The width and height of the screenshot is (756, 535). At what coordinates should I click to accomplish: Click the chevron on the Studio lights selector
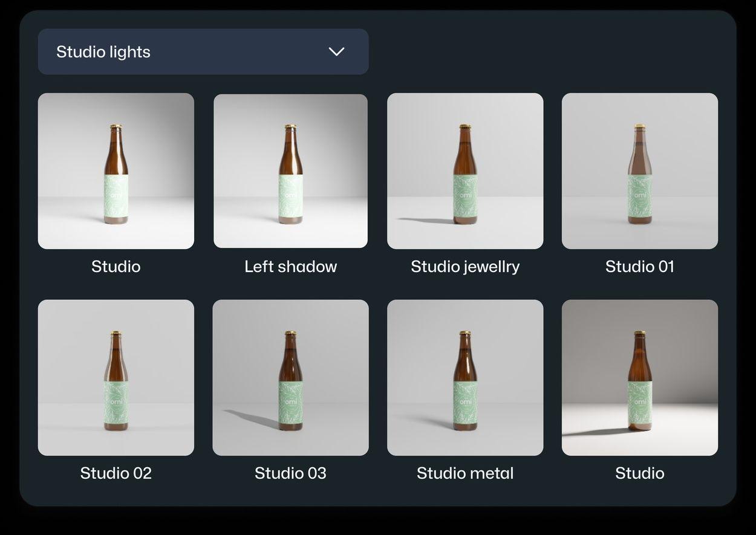(x=337, y=52)
